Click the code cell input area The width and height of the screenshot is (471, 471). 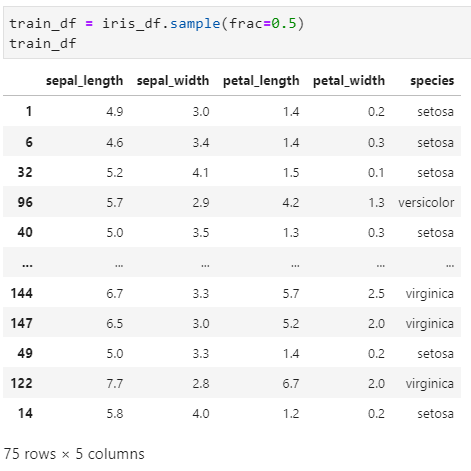(x=237, y=33)
